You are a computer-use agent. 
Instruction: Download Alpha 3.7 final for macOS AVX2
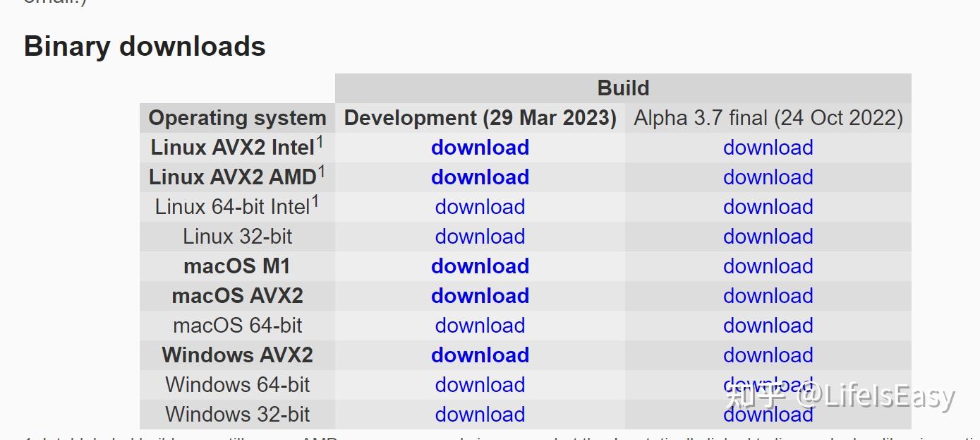(x=768, y=296)
